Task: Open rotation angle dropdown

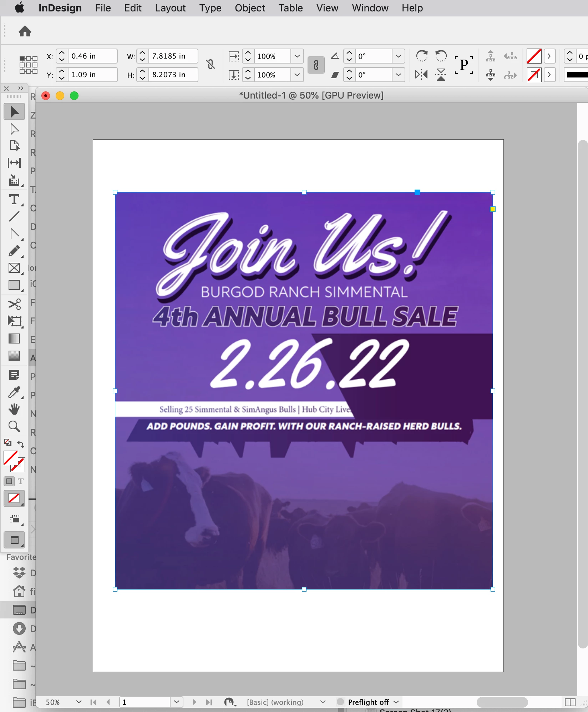Action: coord(399,56)
